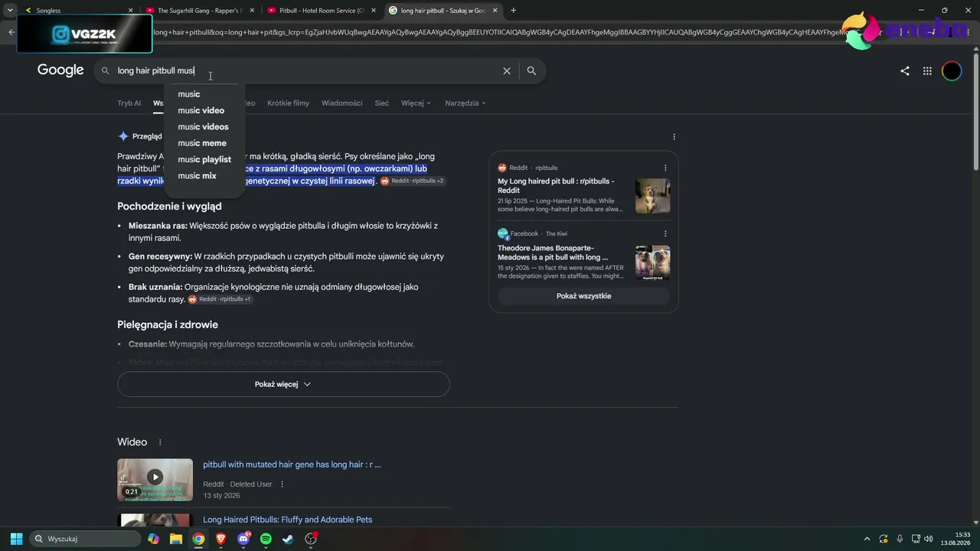
Task: Choose the "music playlist" suggestion
Action: (204, 159)
